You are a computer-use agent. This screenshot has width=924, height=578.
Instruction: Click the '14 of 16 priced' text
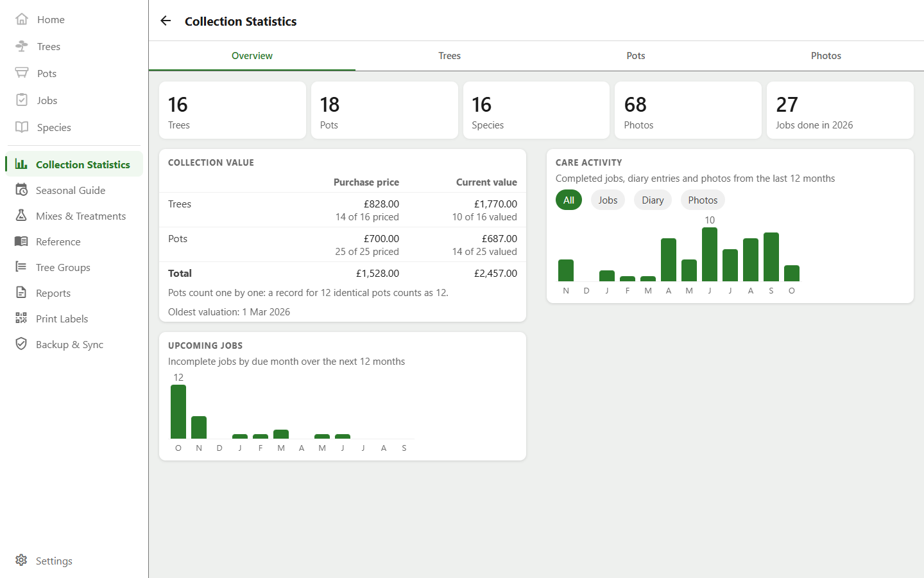click(367, 217)
